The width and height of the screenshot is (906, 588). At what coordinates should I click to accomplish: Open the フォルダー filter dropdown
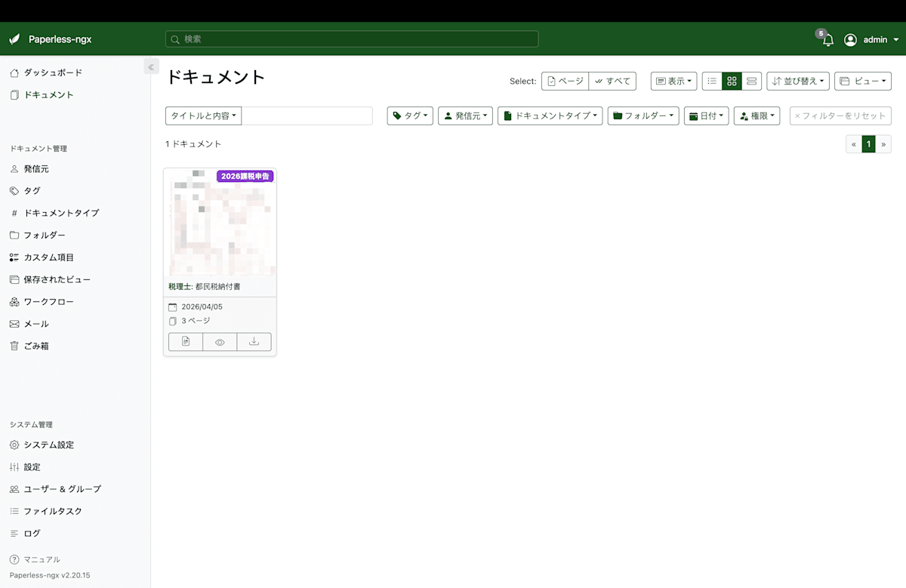click(643, 116)
